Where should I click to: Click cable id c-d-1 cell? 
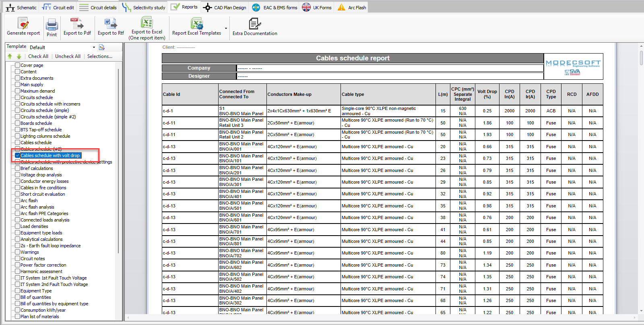190,111
